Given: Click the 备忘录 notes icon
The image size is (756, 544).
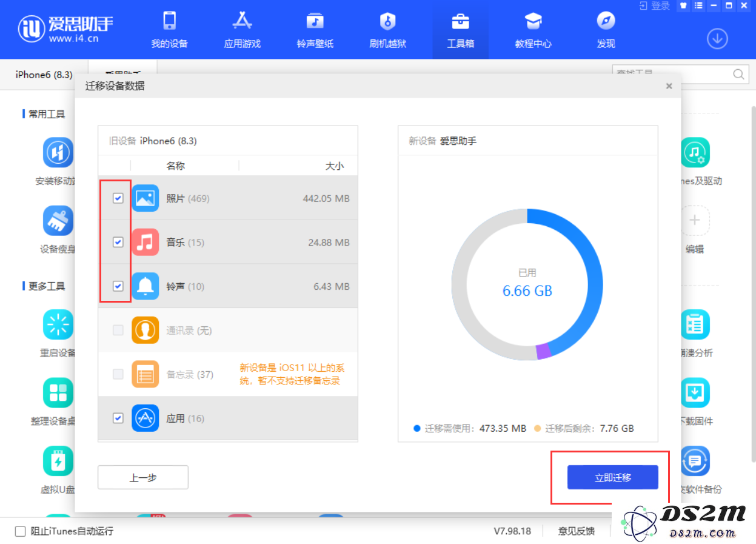Looking at the screenshot, I should [146, 374].
